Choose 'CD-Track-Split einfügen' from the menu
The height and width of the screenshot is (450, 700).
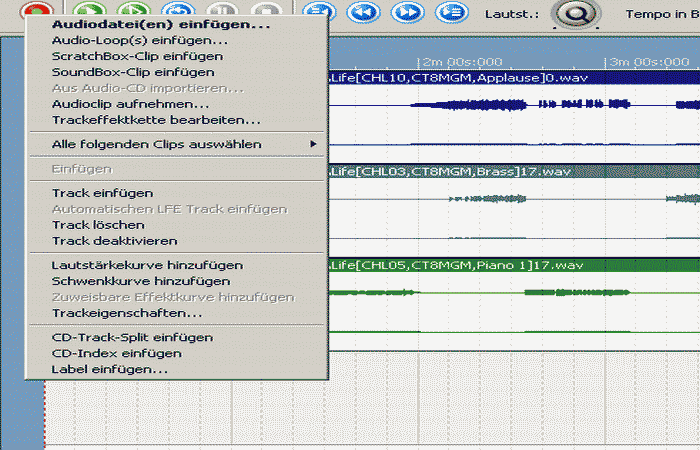[132, 337]
